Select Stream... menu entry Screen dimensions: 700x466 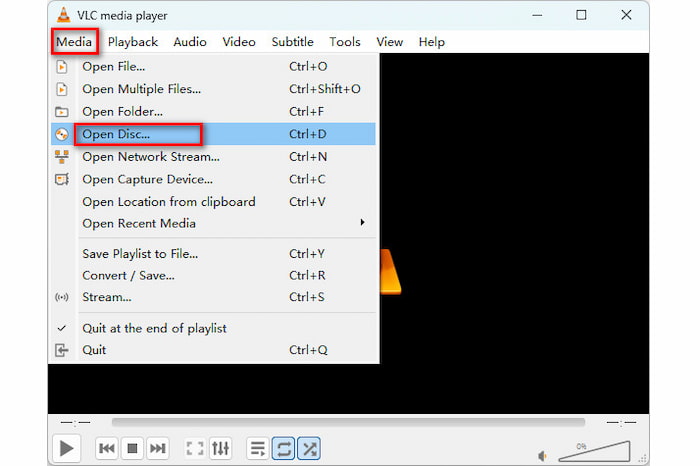pyautogui.click(x=213, y=297)
